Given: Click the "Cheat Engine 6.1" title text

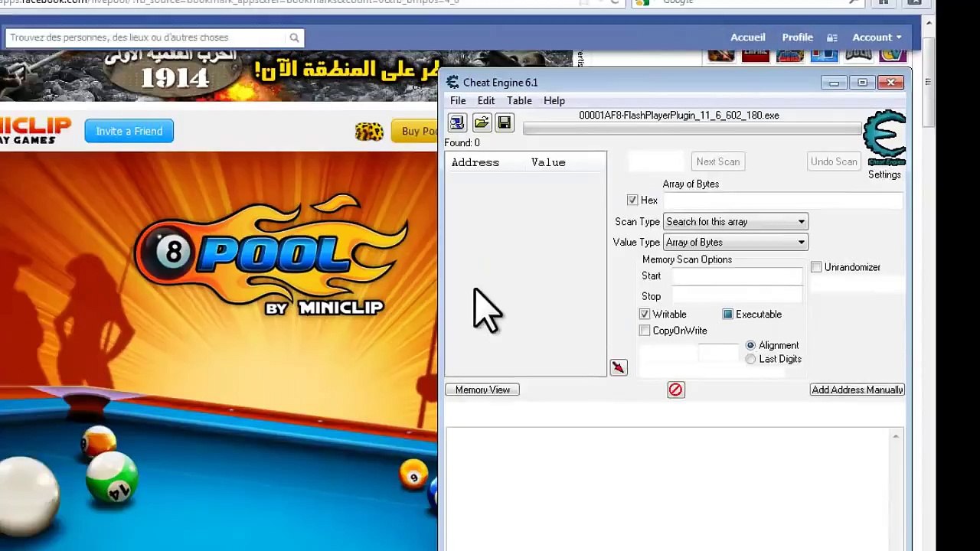Looking at the screenshot, I should [x=501, y=83].
